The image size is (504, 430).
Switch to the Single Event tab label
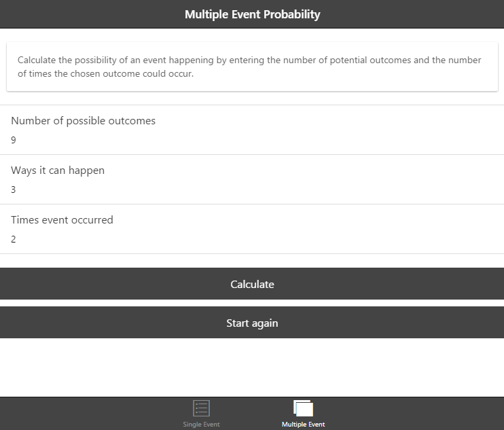pyautogui.click(x=201, y=425)
